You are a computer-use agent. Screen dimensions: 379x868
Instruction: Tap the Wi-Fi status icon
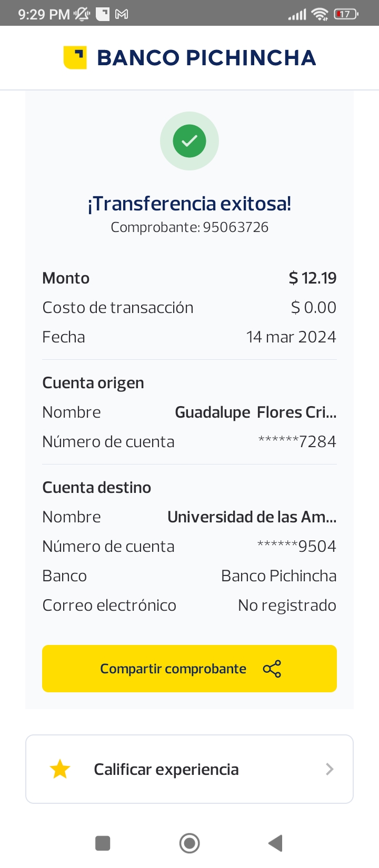(320, 14)
